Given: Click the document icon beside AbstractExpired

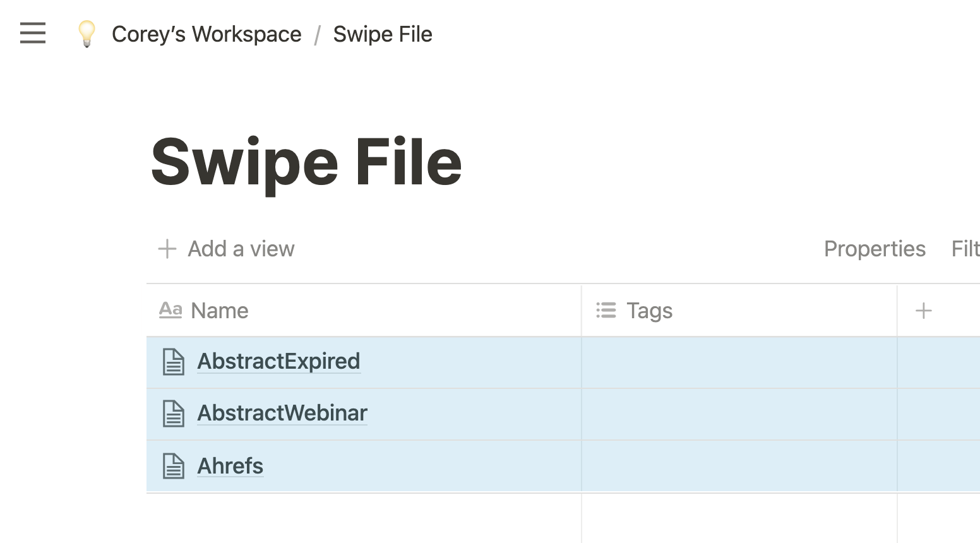Looking at the screenshot, I should [173, 362].
